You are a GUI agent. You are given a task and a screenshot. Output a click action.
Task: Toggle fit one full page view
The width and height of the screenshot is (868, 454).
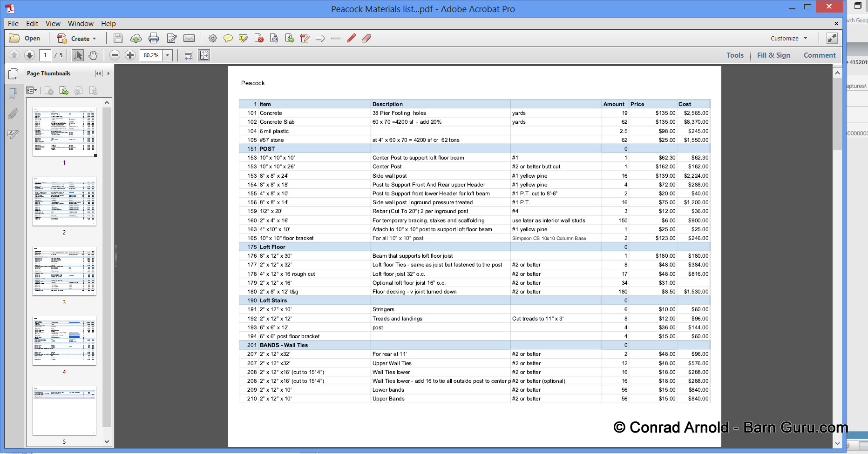204,55
